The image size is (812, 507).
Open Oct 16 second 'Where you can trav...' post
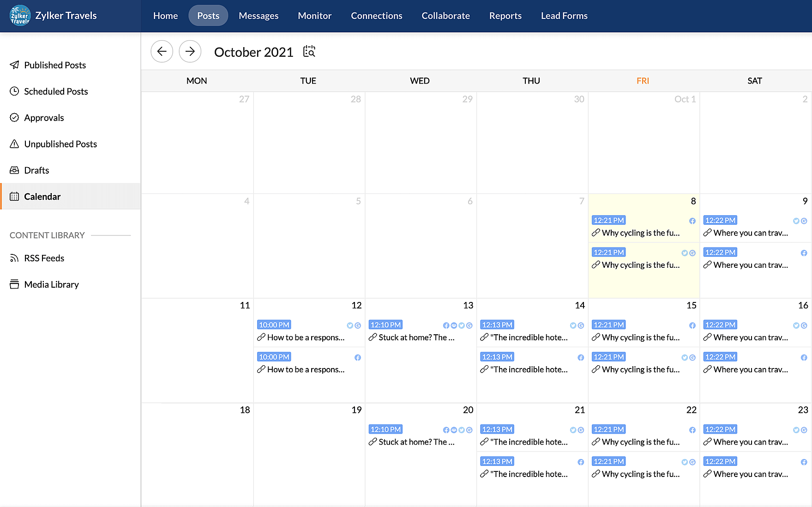point(751,369)
